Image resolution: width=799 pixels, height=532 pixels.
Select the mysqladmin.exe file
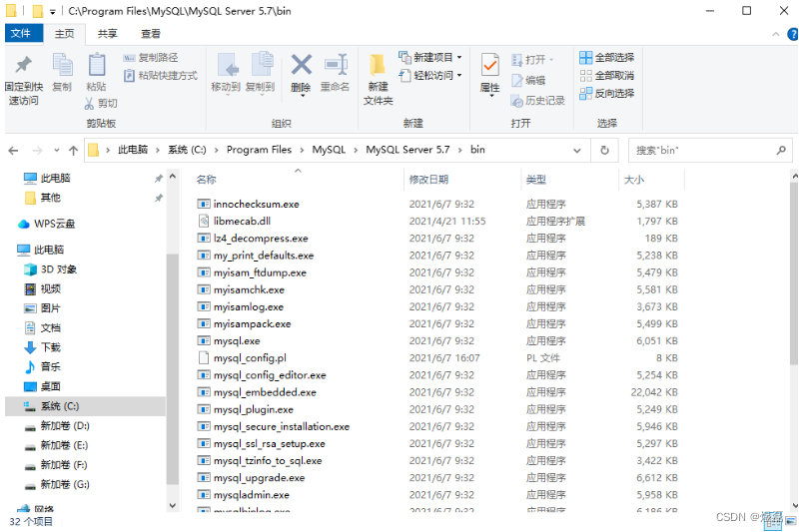[x=252, y=495]
